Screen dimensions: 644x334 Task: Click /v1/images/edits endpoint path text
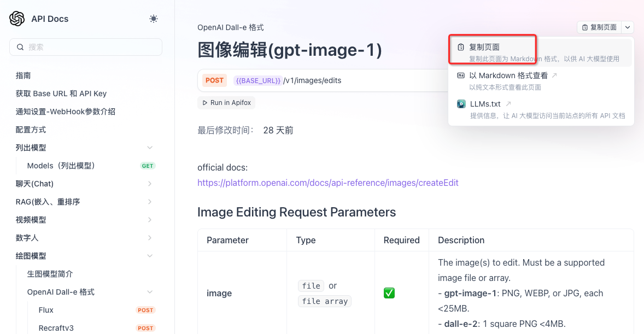(x=312, y=80)
